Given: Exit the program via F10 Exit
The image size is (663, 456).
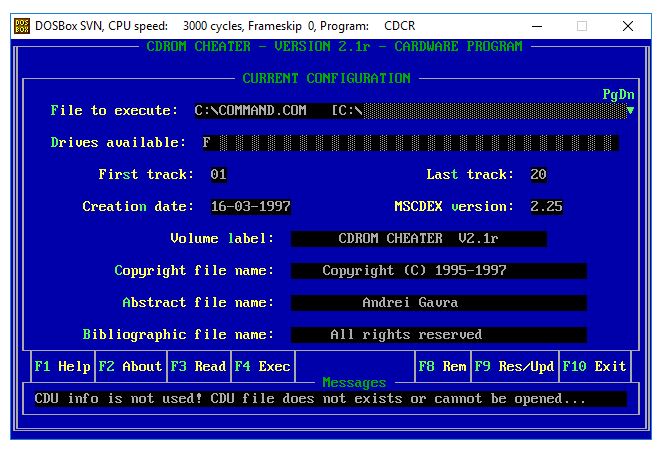Looking at the screenshot, I should tap(594, 367).
